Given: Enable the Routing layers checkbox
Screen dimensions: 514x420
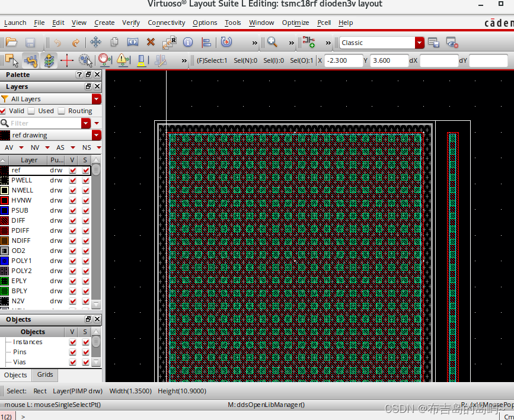Looking at the screenshot, I should pyautogui.click(x=62, y=111).
